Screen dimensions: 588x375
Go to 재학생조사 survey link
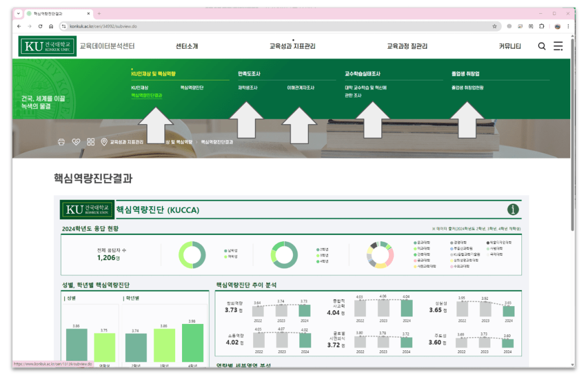[x=248, y=88]
